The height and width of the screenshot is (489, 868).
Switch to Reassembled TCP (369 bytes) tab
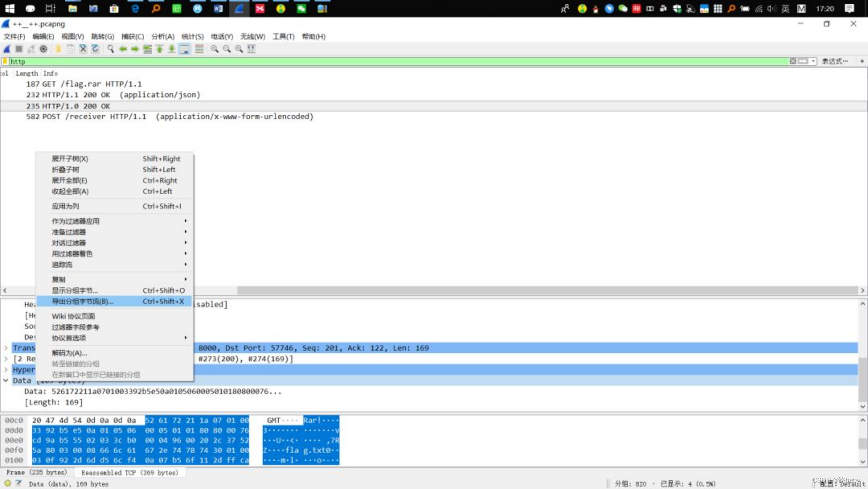point(130,472)
